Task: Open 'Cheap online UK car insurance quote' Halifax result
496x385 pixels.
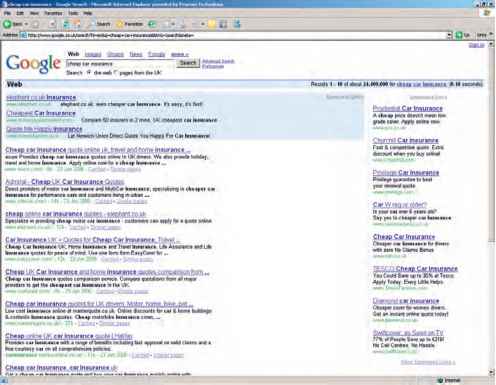Action: click(x=69, y=336)
